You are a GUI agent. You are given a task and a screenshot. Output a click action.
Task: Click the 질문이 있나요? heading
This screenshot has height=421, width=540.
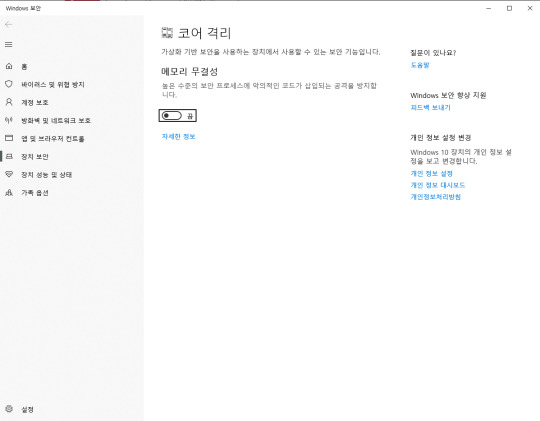pos(433,53)
